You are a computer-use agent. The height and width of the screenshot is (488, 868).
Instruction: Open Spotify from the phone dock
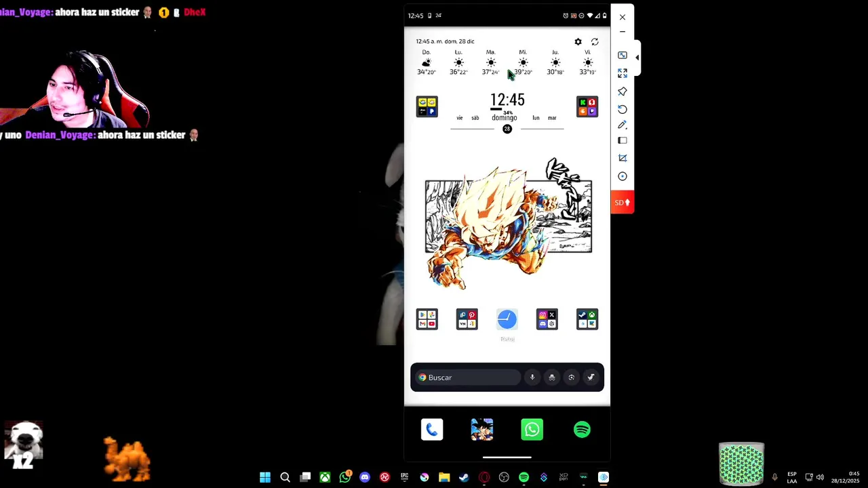[x=583, y=430]
